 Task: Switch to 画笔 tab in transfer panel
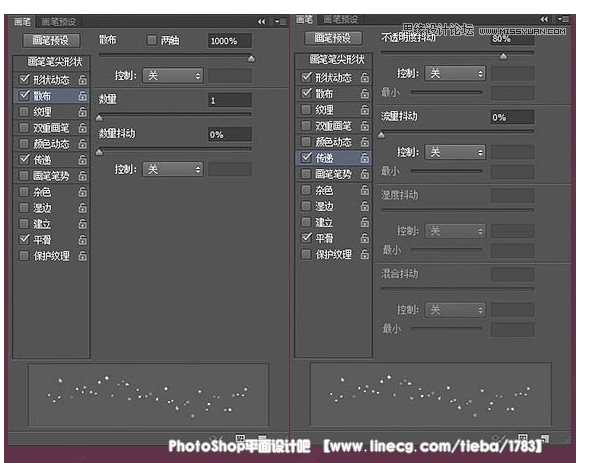click(x=304, y=19)
